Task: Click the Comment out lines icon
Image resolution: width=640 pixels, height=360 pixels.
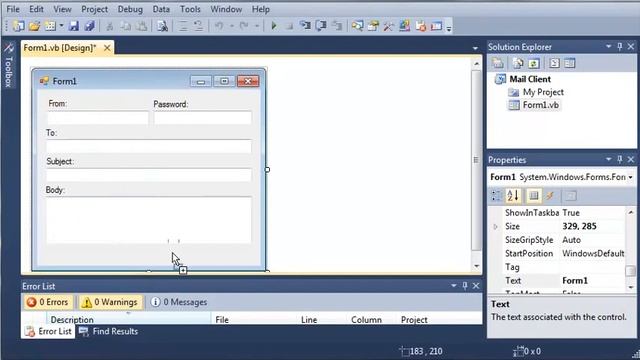Action: (x=183, y=27)
